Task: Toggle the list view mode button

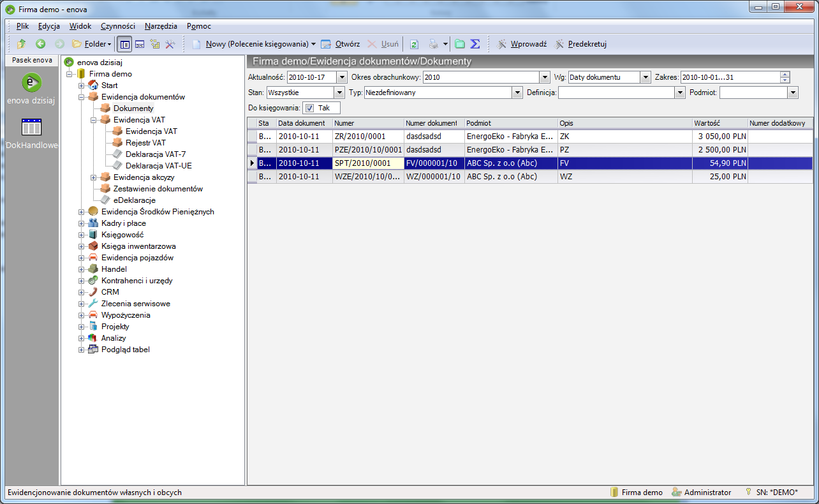Action: [126, 43]
